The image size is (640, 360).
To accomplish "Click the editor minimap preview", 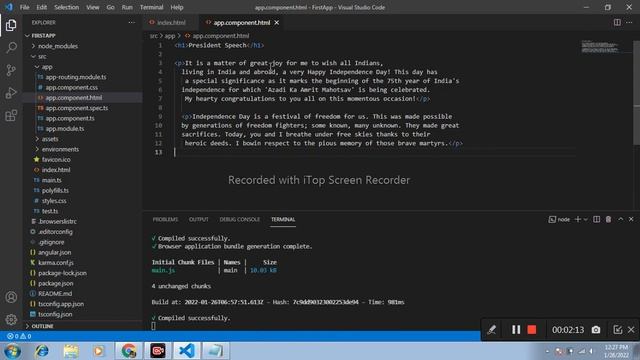I will click(x=600, y=47).
